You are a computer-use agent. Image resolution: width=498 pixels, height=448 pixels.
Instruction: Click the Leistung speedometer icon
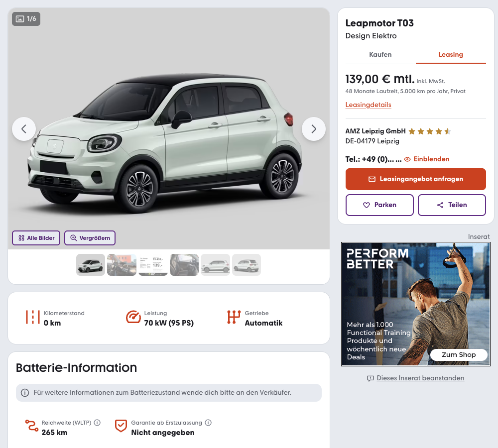pyautogui.click(x=133, y=317)
